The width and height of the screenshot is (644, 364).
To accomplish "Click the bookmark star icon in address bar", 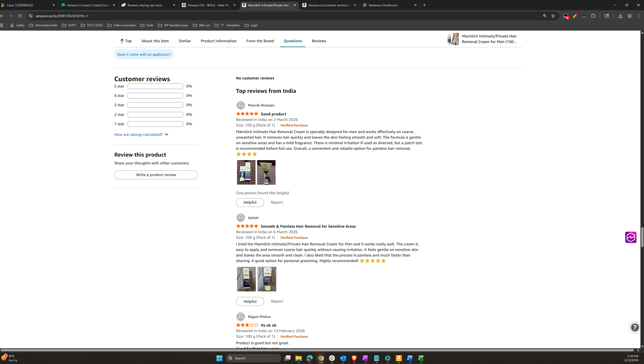I will click(x=553, y=16).
